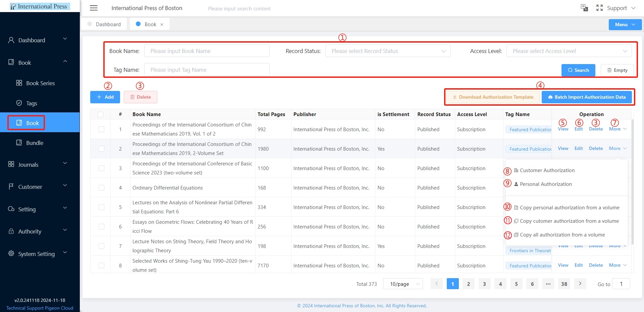Open the Access Level dropdown

tap(569, 51)
